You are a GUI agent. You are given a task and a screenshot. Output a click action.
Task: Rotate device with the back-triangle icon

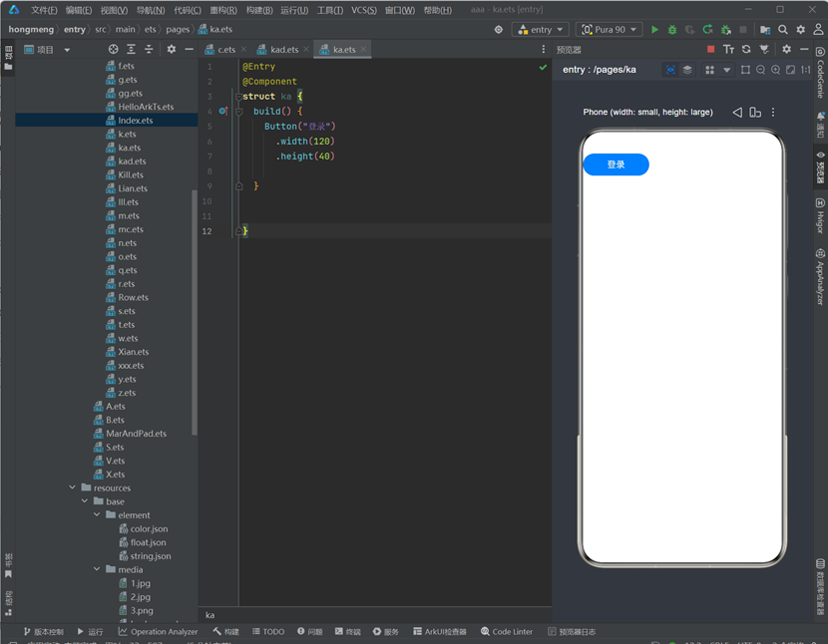pos(737,112)
